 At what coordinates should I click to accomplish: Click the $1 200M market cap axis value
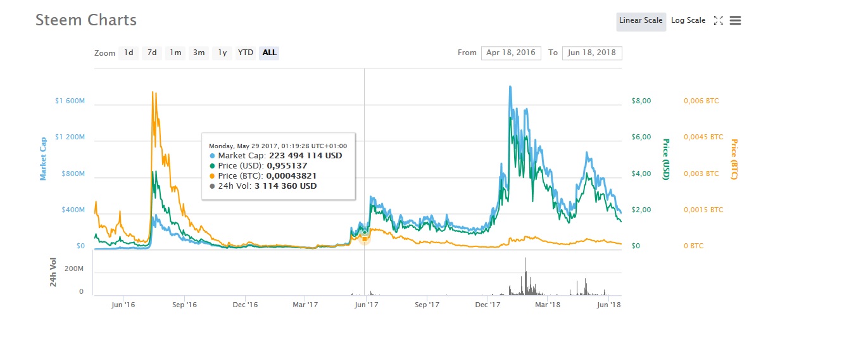pos(70,137)
